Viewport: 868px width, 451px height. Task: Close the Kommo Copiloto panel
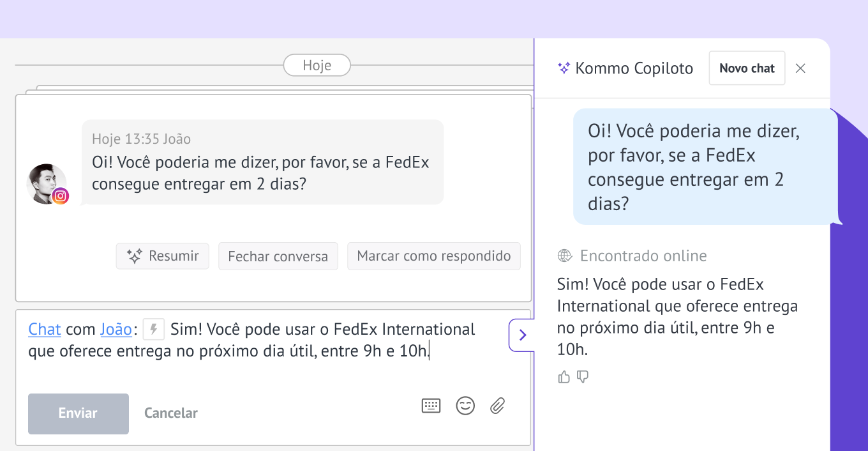800,68
